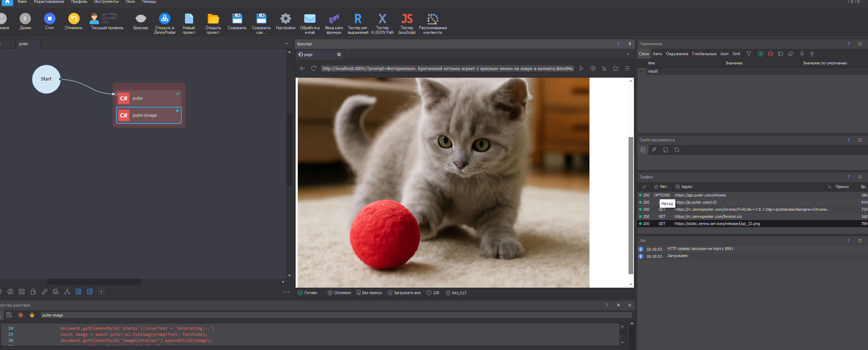Viewport: 868px width, 350px height.
Task: Open the X/JSON Path tester
Action: [382, 23]
